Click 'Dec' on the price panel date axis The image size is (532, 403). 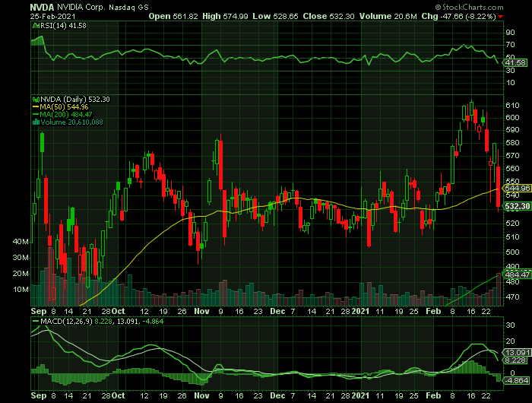[277, 311]
